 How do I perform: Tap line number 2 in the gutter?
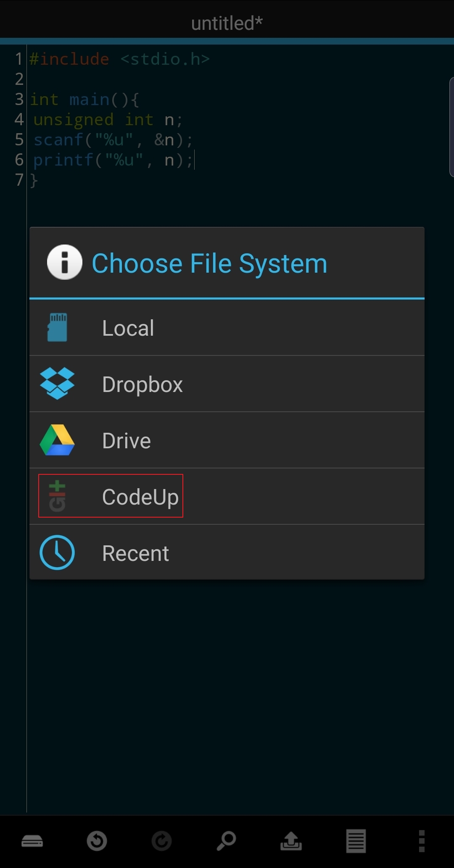click(x=19, y=79)
